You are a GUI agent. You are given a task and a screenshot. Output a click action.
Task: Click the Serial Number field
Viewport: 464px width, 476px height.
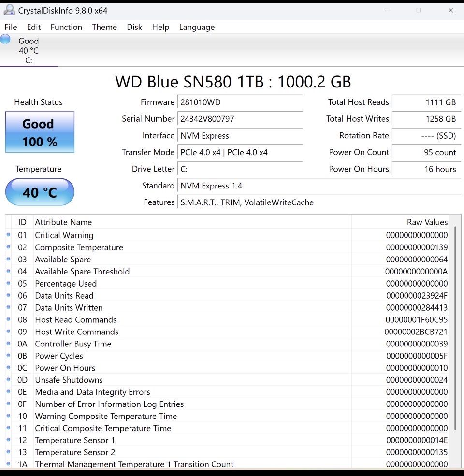240,119
